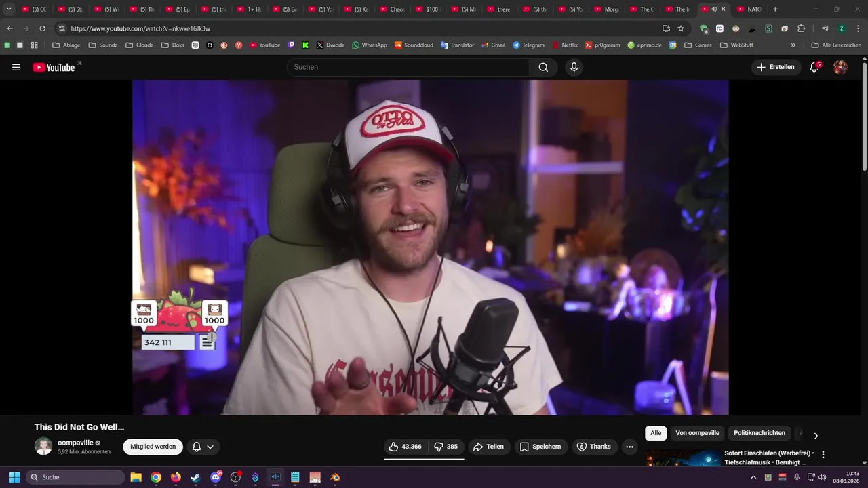Click the video player area
Screen dimensions: 868x488
431,247
